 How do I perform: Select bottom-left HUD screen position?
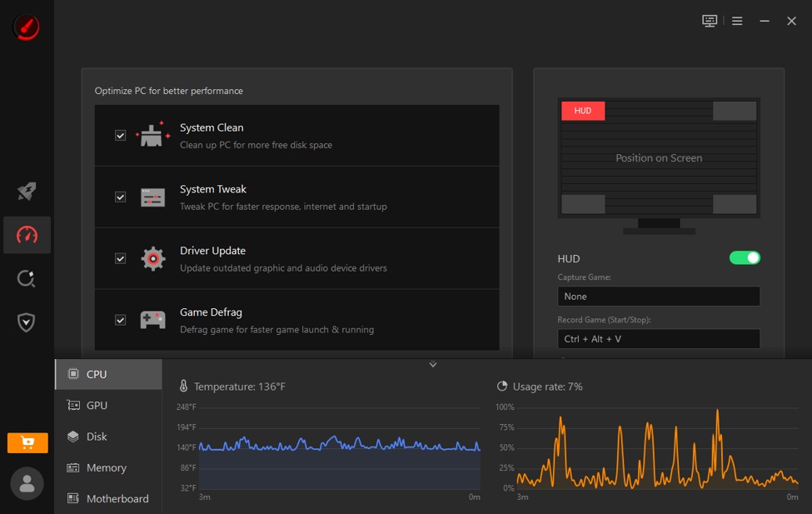[x=583, y=204]
